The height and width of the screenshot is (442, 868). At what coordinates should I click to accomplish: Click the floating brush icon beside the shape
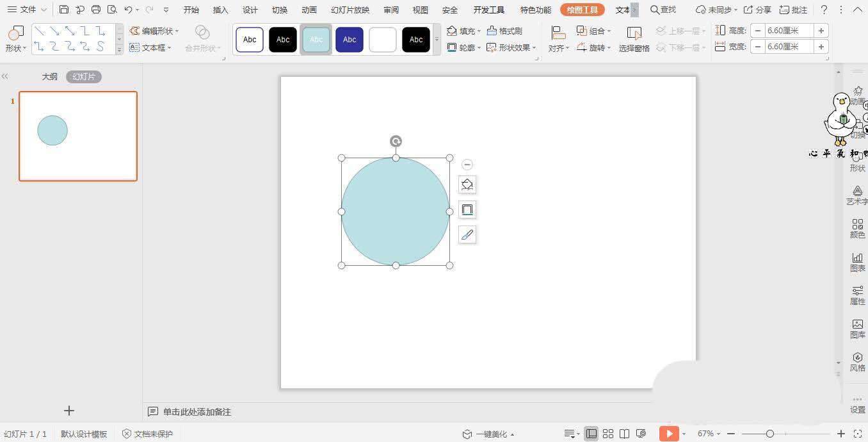[x=467, y=235]
